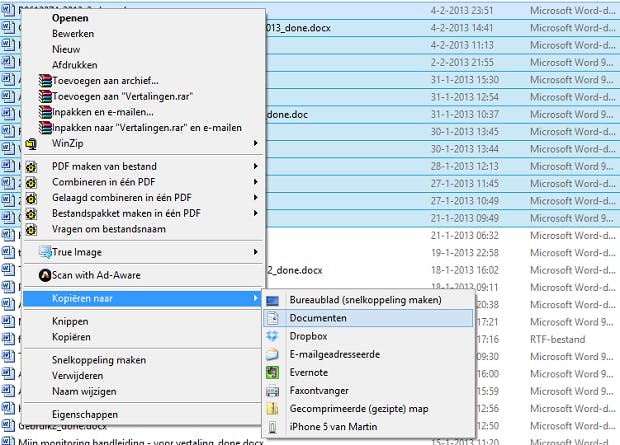Click the Kopiëren naar submenu arrow
The image size is (620, 445).
pyautogui.click(x=256, y=298)
